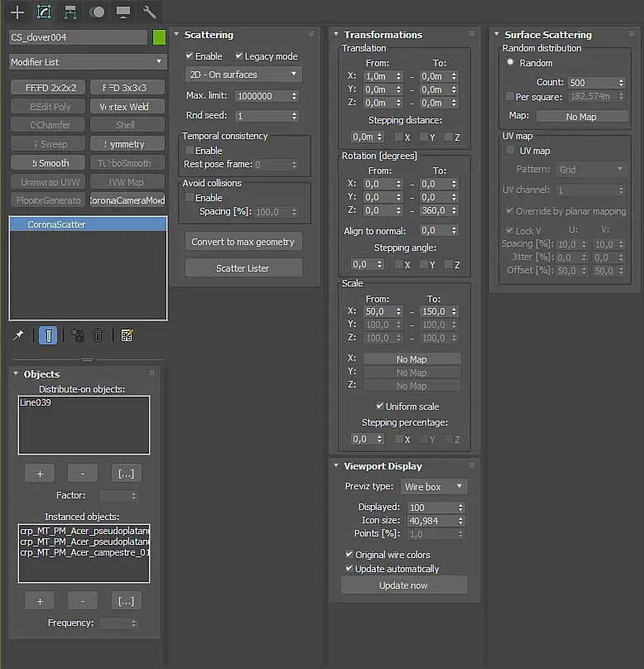Open instanced objects list picker [...]
This screenshot has height=669, width=644.
(x=126, y=601)
